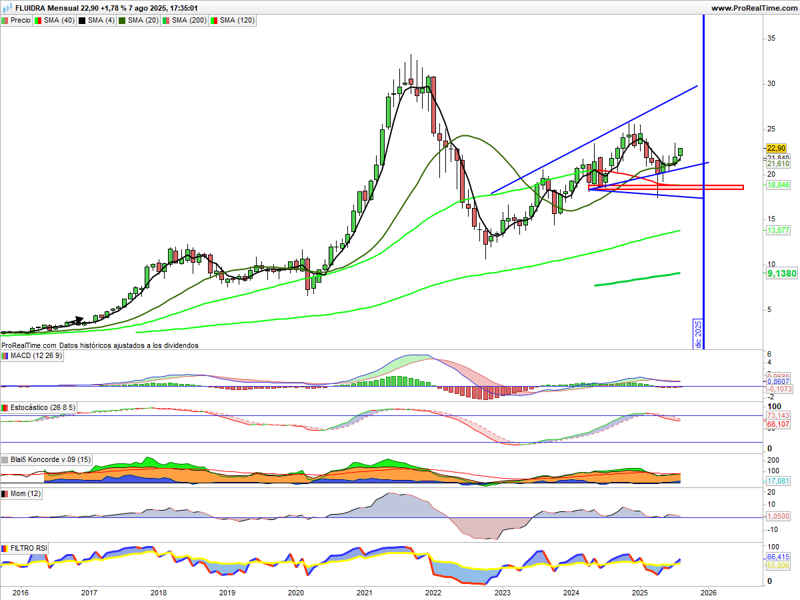The image size is (800, 600).
Task: Click the -0,1073 MACD value tag
Action: (779, 389)
